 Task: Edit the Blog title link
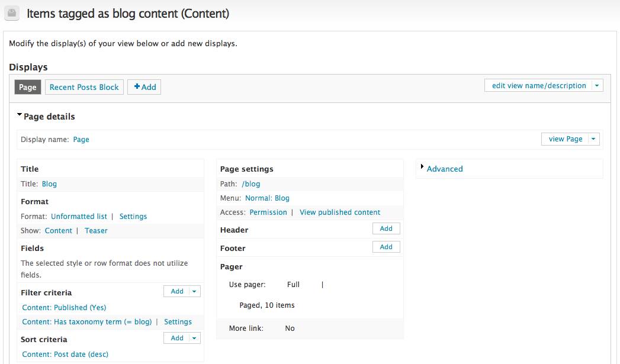[49, 184]
